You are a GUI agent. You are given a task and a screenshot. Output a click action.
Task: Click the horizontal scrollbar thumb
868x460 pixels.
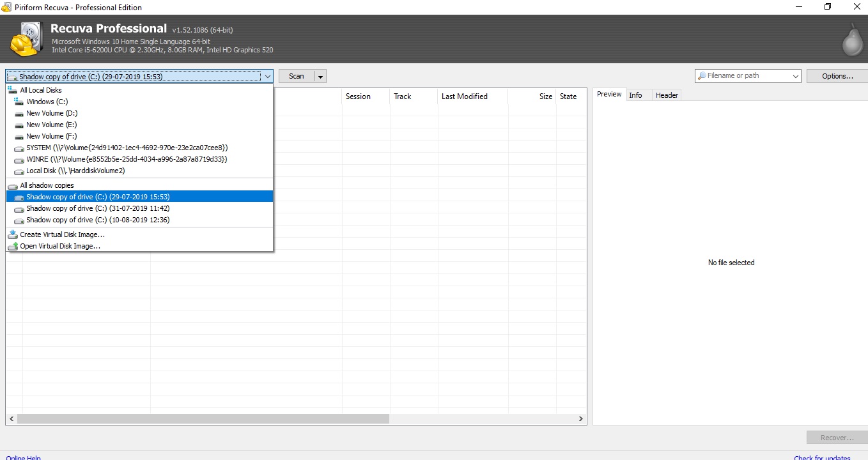click(x=203, y=419)
